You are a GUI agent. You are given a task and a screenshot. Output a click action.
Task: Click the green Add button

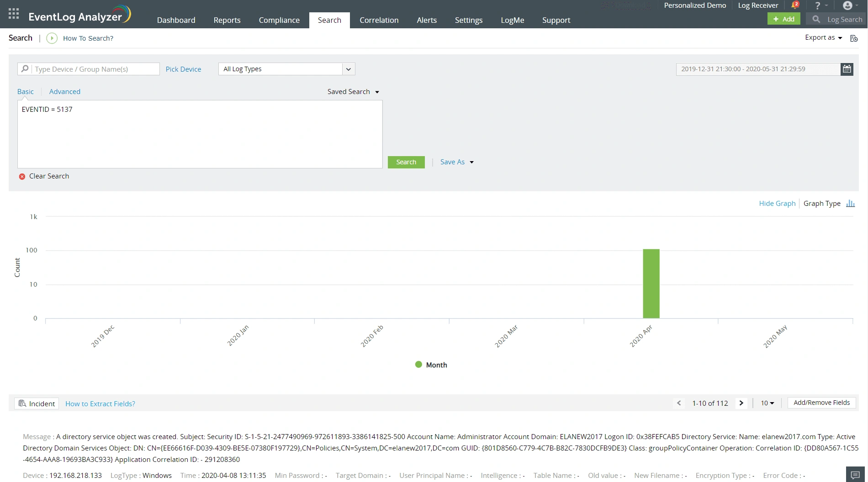pos(784,19)
